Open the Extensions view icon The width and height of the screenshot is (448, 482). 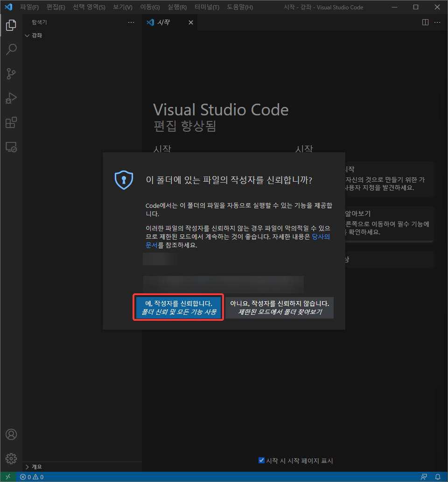(11, 123)
